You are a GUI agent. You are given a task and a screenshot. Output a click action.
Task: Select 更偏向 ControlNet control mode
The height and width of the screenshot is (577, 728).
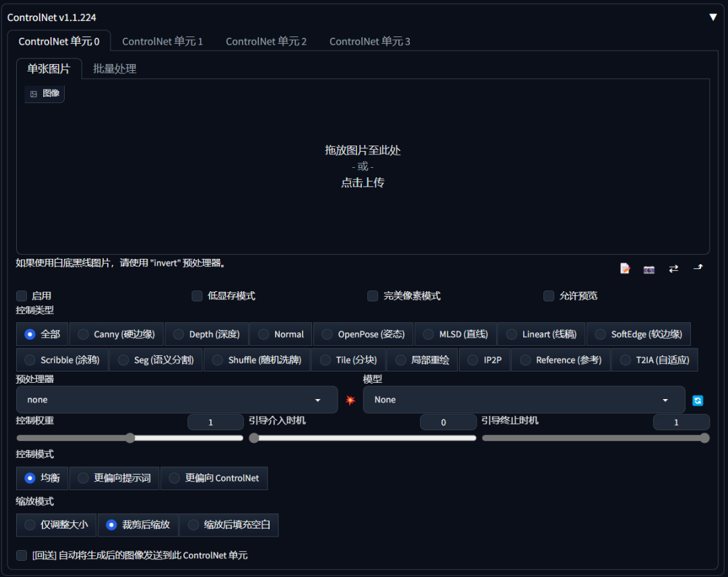coord(214,478)
